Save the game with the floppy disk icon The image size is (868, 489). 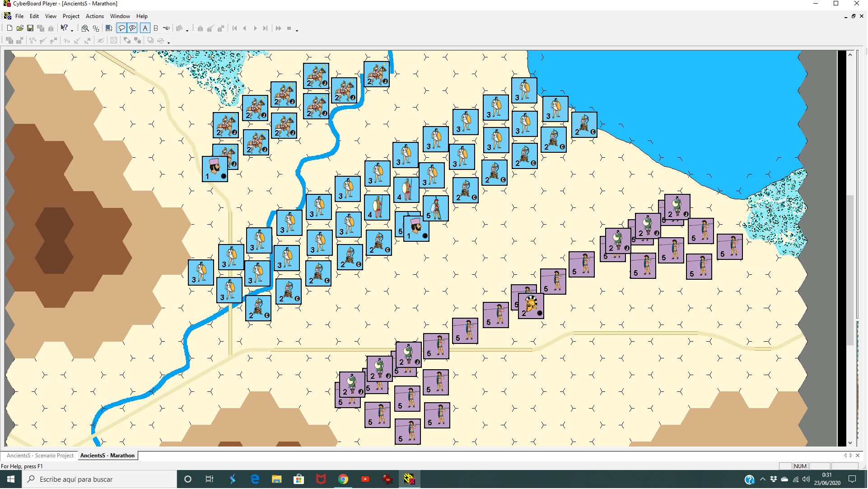[30, 28]
